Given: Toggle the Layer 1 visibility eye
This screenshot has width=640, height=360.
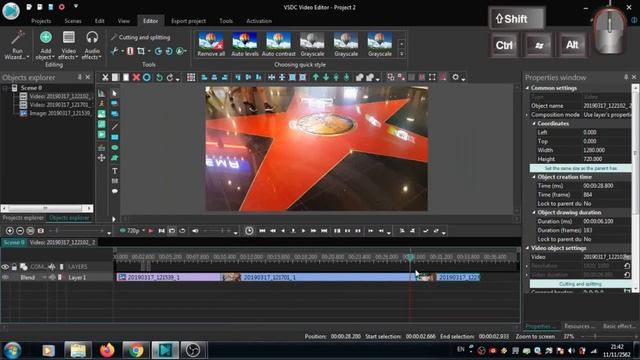Looking at the screenshot, I should point(5,277).
